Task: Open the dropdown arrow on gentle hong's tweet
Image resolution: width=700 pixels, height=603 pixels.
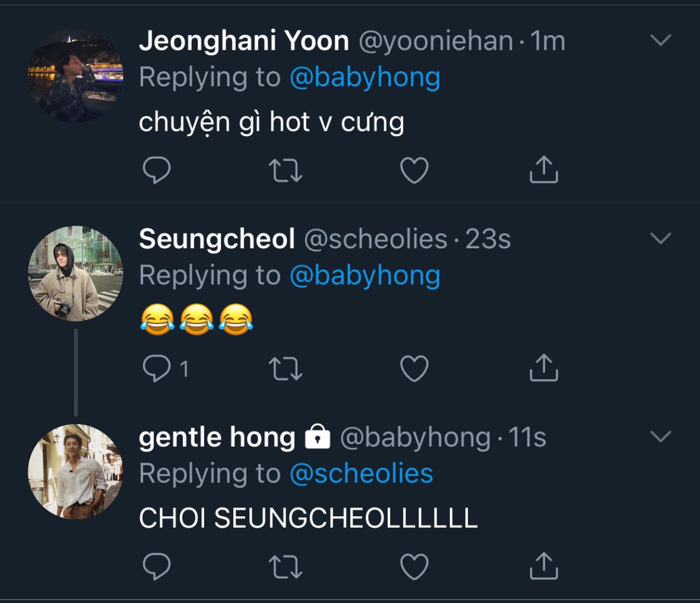Action: tap(661, 437)
